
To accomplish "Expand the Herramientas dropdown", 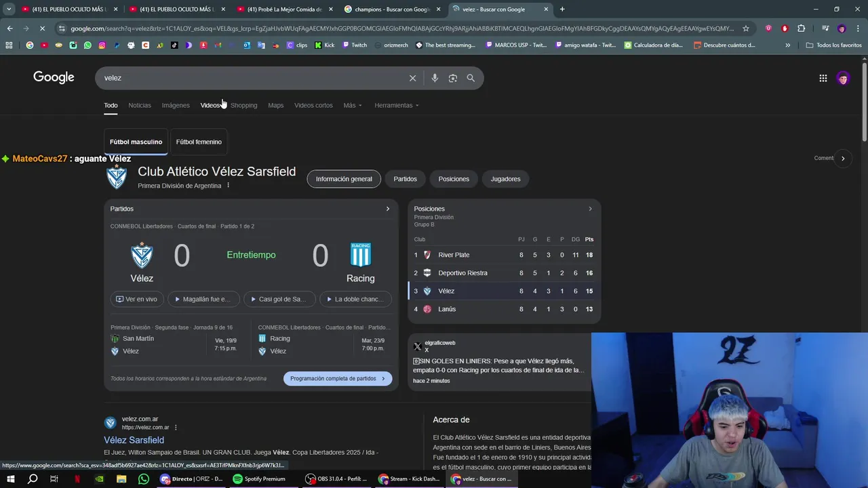I will 397,105.
